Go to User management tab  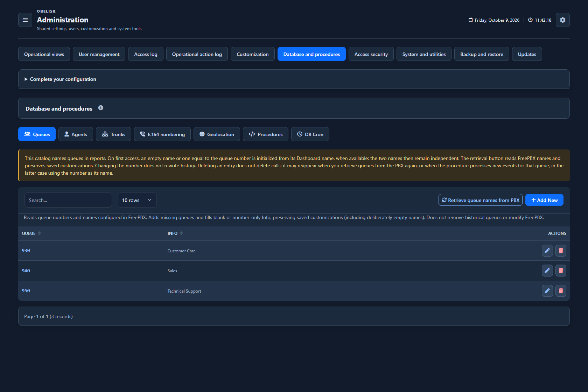click(99, 54)
